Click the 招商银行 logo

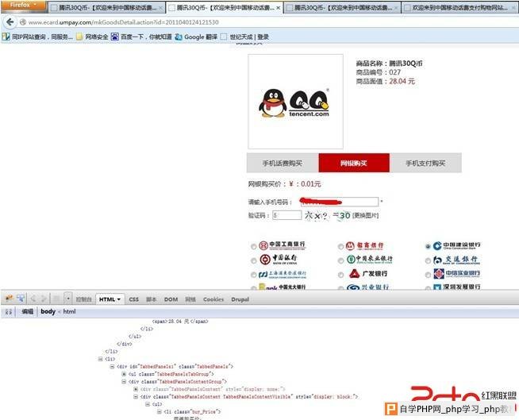point(365,246)
